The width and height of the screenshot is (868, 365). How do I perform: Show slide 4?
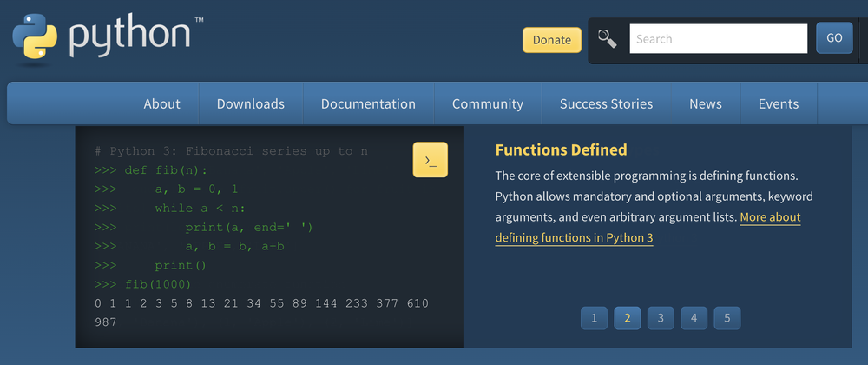[694, 318]
